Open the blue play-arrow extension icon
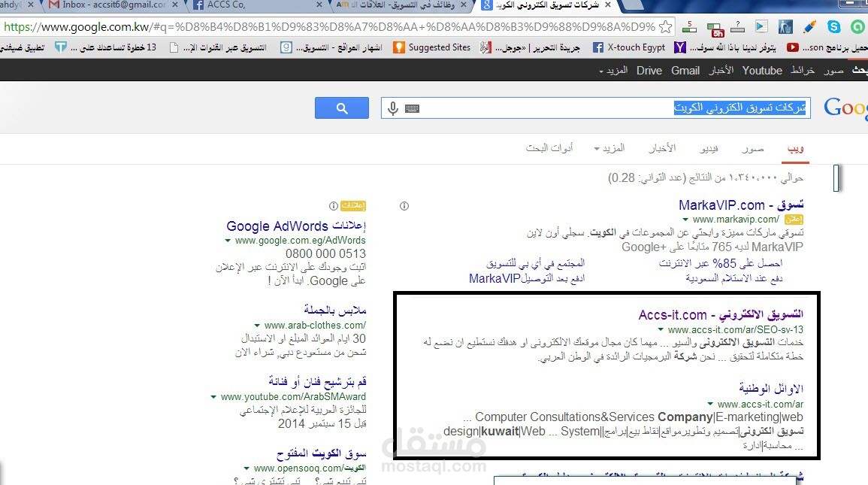 tap(761, 26)
